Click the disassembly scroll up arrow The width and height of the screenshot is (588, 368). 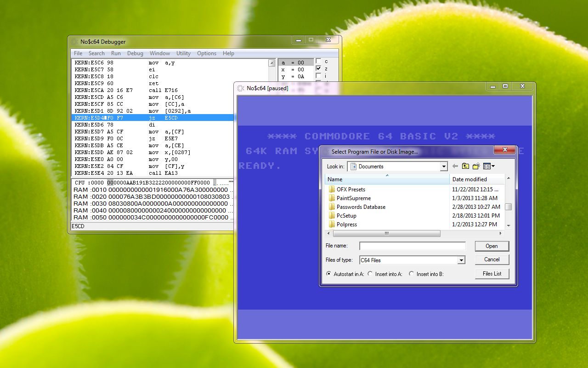pos(271,63)
